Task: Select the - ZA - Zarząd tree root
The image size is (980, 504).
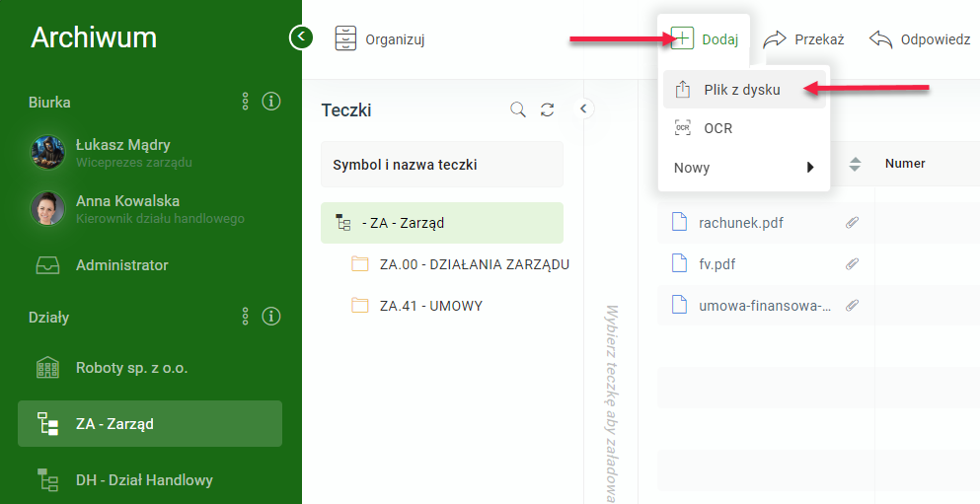Action: [442, 222]
